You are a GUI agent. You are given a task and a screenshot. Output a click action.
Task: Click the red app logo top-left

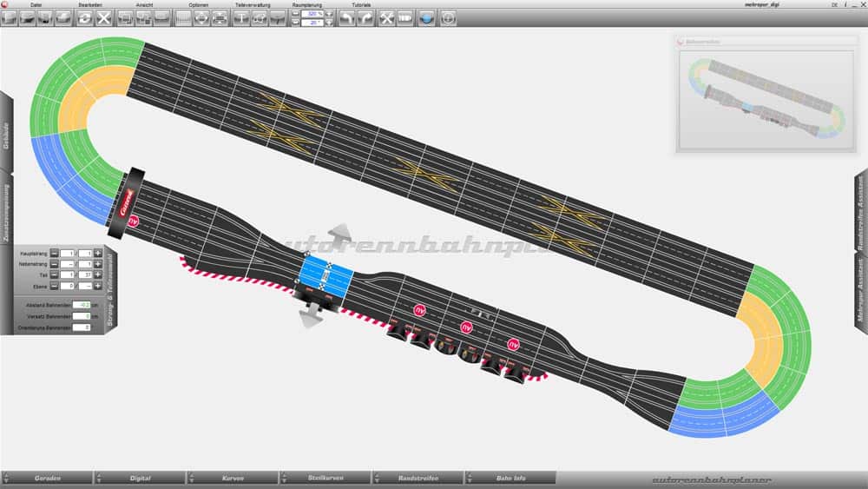point(5,4)
